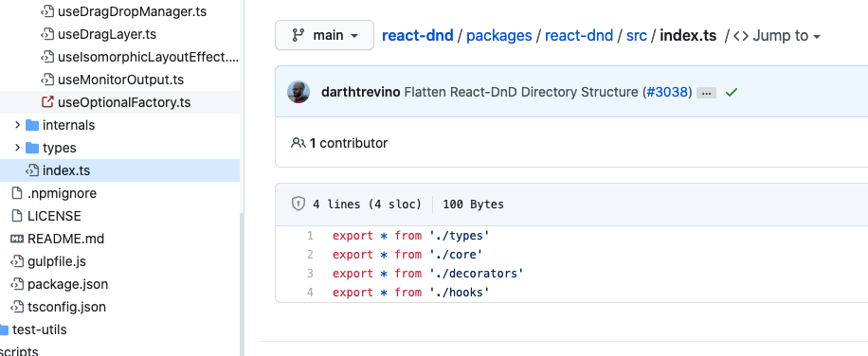Click the './hooks' string in code
Image resolution: width=868 pixels, height=356 pixels.
pyautogui.click(x=460, y=292)
